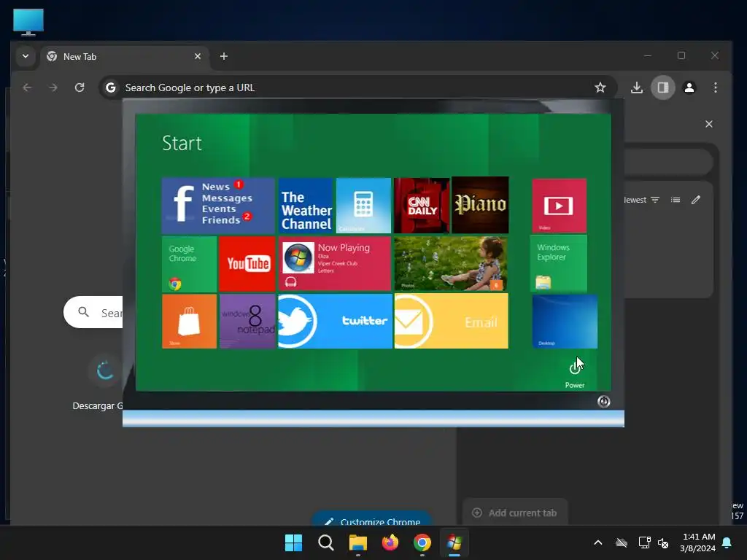Open the Now Playing music tile

click(334, 264)
